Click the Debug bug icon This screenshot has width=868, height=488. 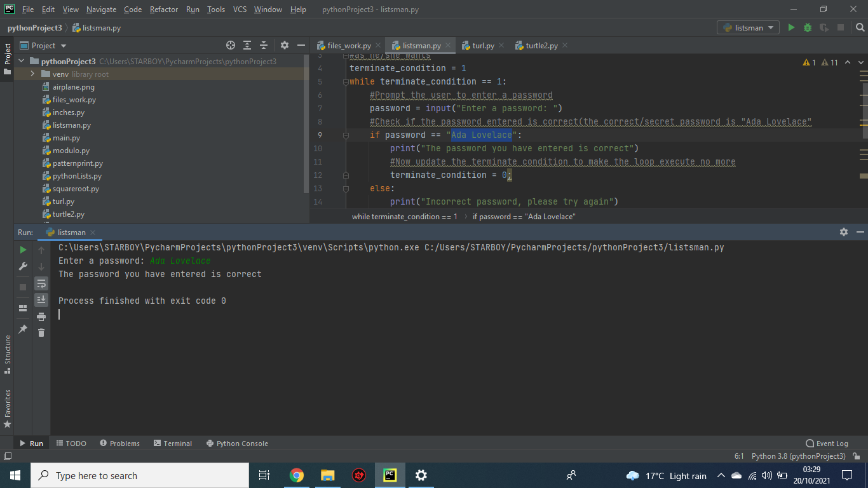coord(808,27)
